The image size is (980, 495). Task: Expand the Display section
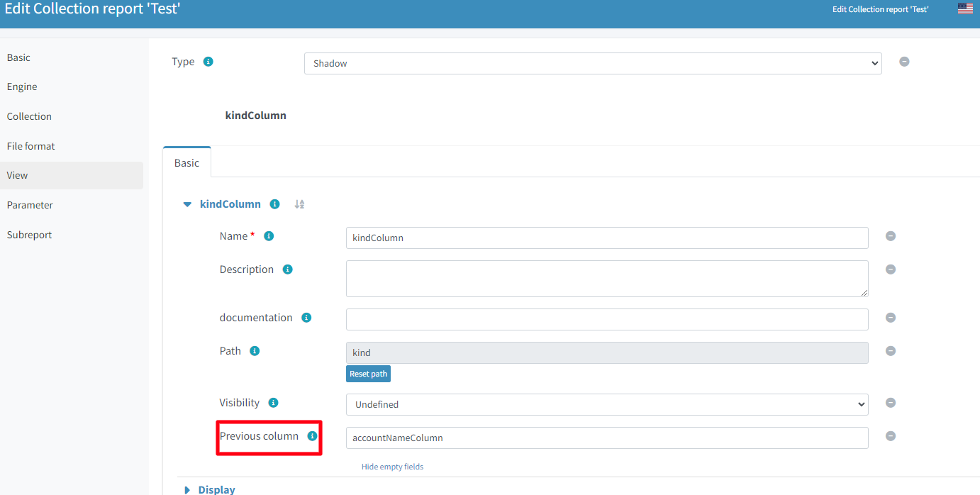point(187,489)
